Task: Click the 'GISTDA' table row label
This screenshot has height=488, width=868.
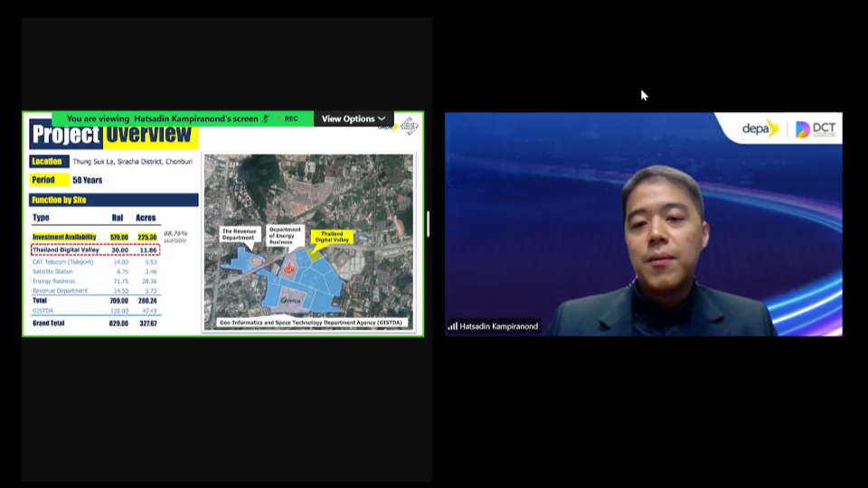Action: [x=43, y=311]
